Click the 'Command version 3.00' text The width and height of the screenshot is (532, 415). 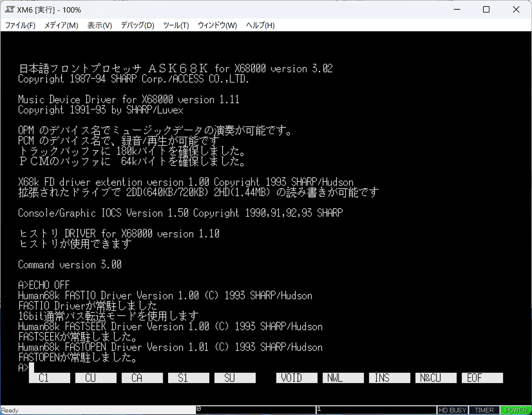click(x=70, y=265)
